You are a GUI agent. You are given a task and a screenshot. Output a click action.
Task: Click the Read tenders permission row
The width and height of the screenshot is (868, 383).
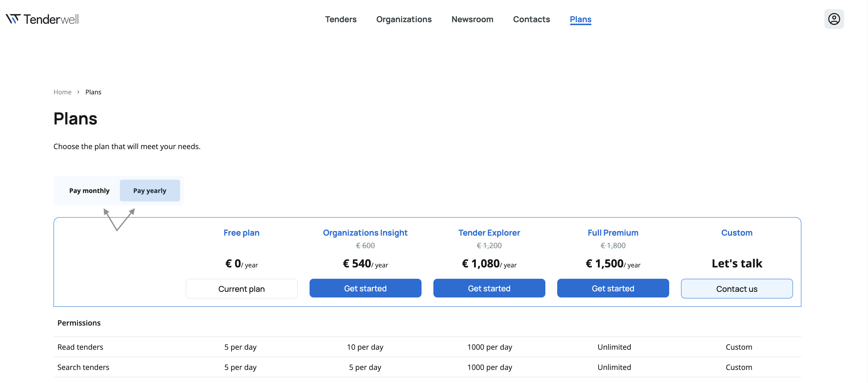(80, 347)
